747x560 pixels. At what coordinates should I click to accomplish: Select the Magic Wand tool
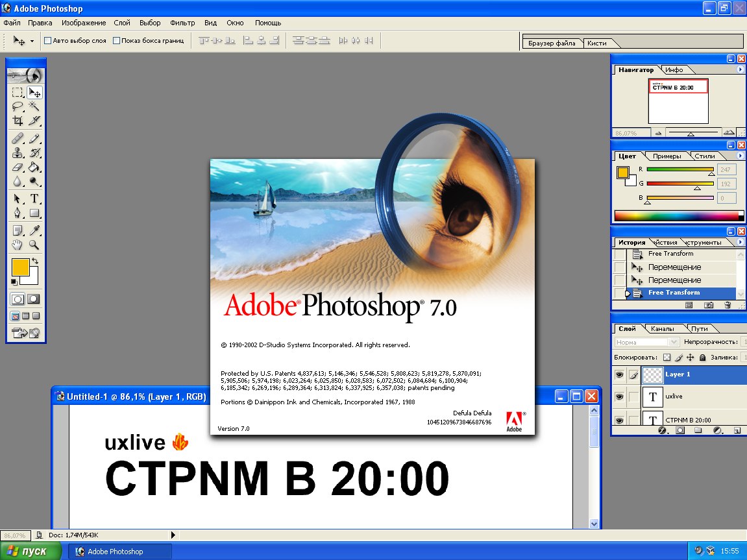[34, 106]
